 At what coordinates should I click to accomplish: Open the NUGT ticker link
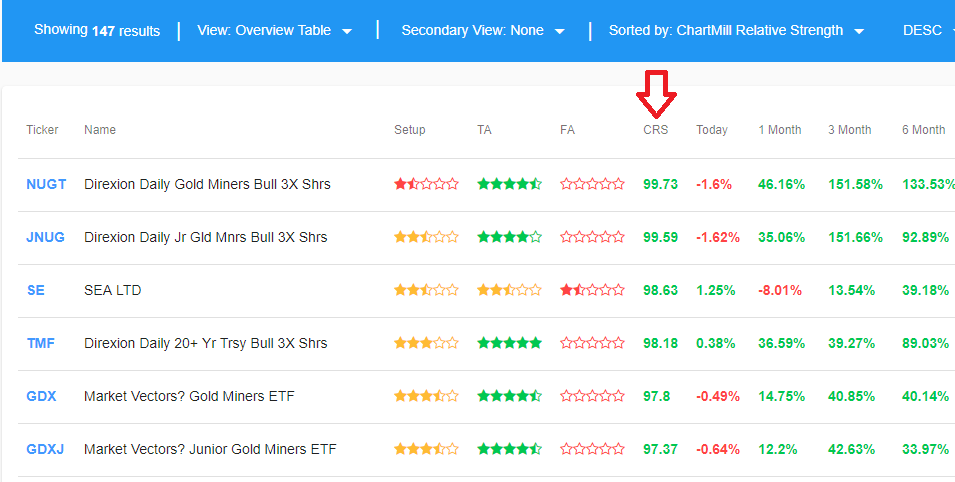[x=46, y=184]
